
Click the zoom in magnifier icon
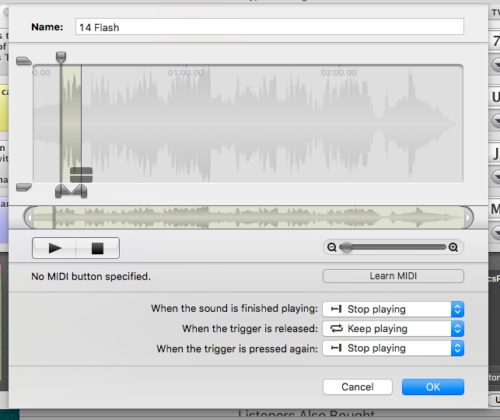pos(453,247)
